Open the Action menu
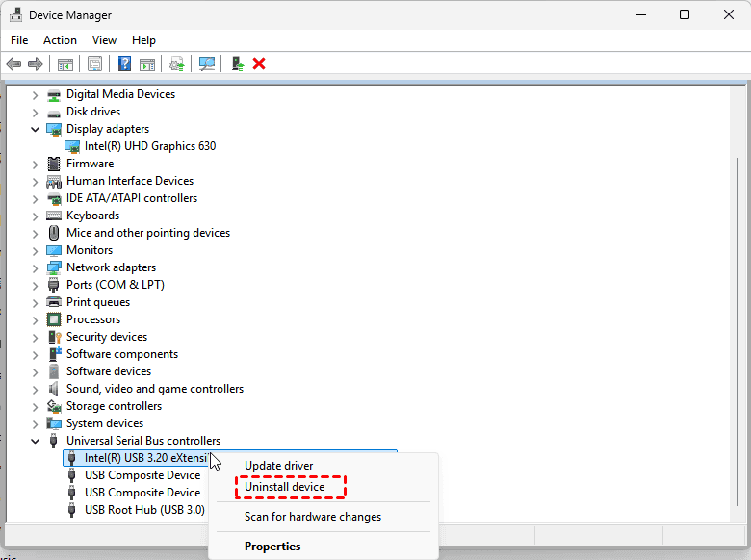The width and height of the screenshot is (751, 560). (x=60, y=40)
